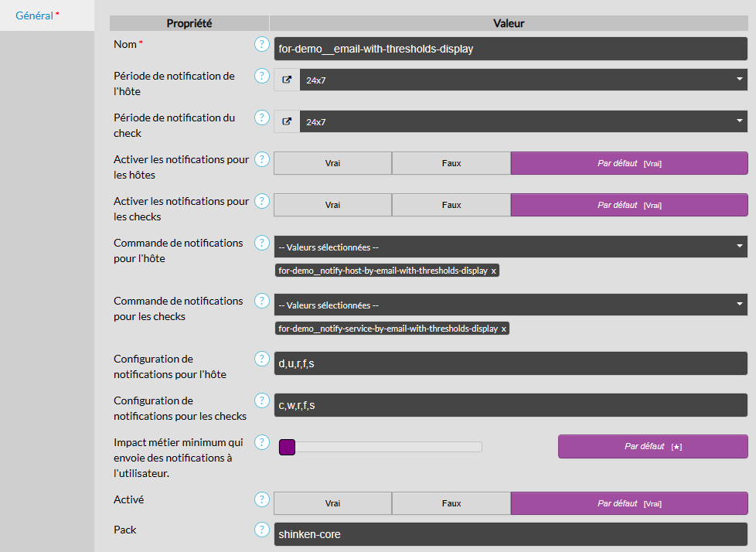
Task: Switch to the Général tab
Action: pos(37,15)
